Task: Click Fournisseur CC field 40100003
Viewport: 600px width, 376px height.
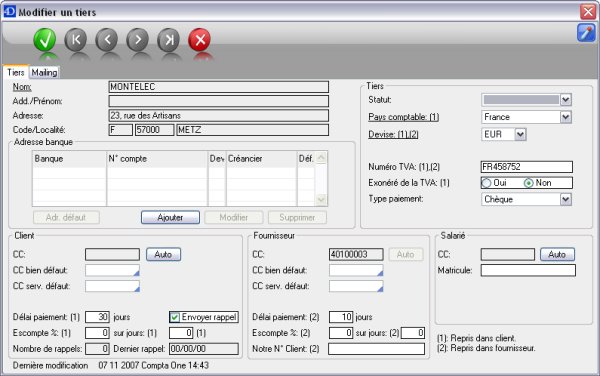Action: coord(356,254)
